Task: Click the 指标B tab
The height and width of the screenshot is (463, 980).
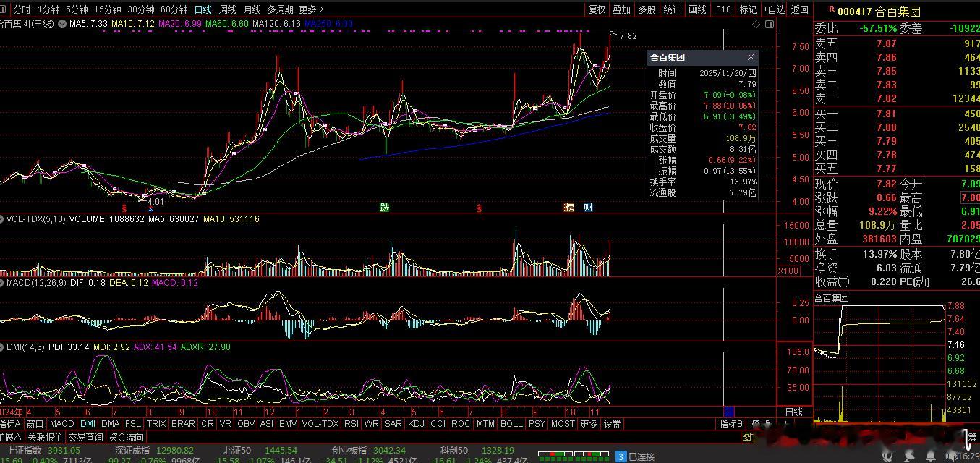Action: pyautogui.click(x=730, y=424)
